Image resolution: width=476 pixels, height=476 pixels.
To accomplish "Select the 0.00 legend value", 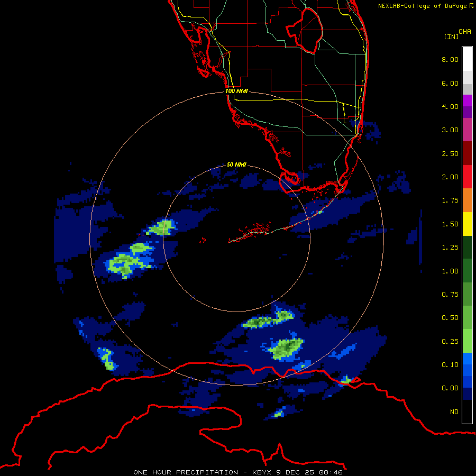I will pyautogui.click(x=450, y=388).
